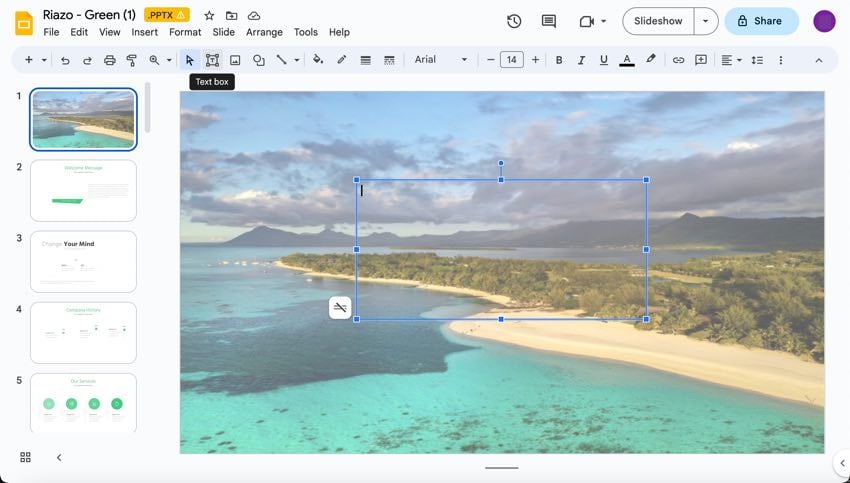850x483 pixels.
Task: Expand the Slideshow options arrow
Action: point(706,21)
